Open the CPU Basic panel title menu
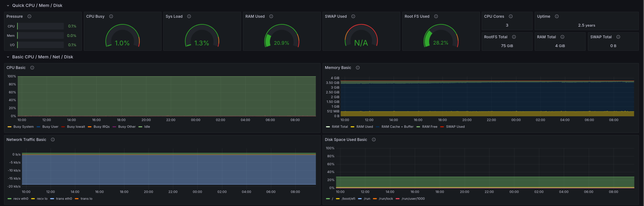Image resolution: width=644 pixels, height=206 pixels. [x=16, y=68]
